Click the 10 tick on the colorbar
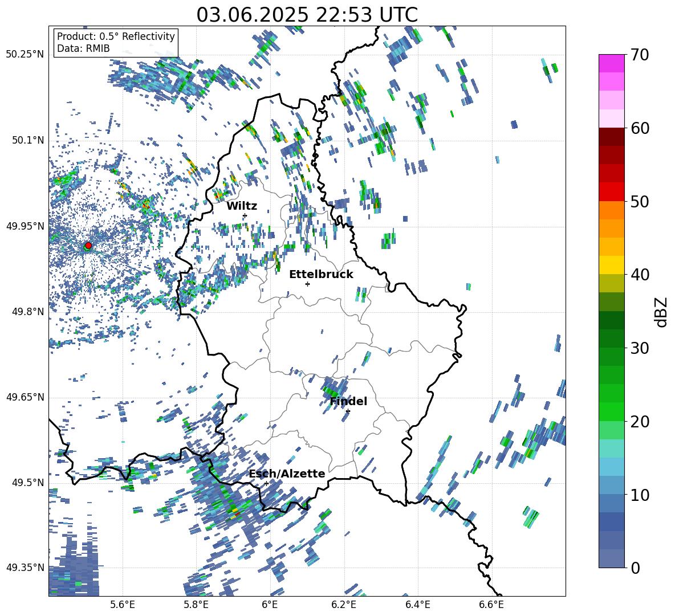The height and width of the screenshot is (616, 675). click(640, 495)
